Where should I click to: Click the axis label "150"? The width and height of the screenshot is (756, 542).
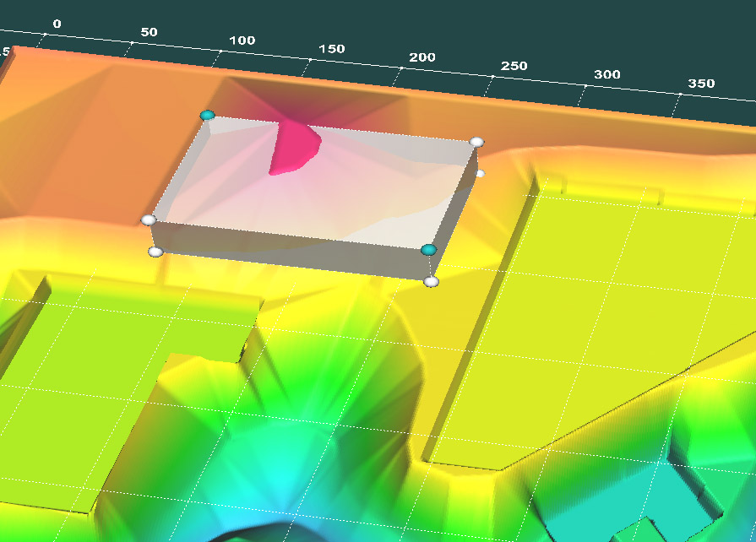click(332, 49)
